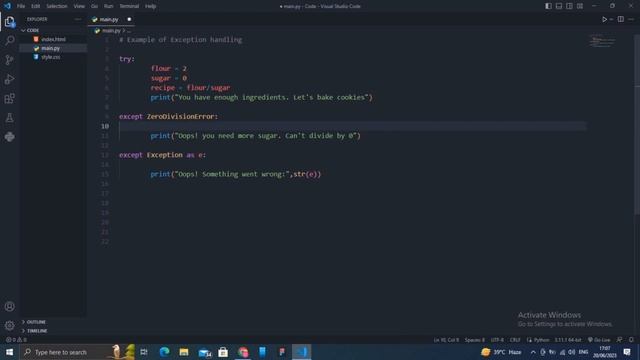Image resolution: width=640 pixels, height=360 pixels.
Task: Open the Accounts icon
Action: tap(10, 307)
